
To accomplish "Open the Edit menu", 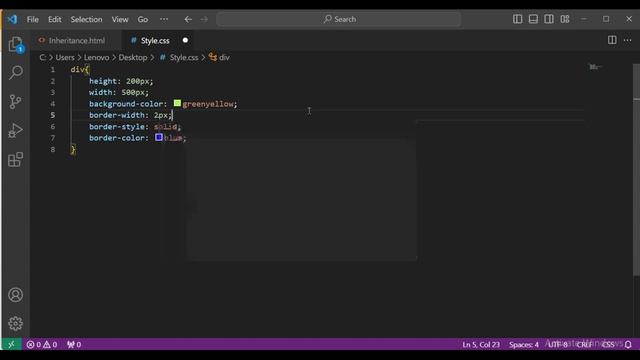I will [x=54, y=19].
